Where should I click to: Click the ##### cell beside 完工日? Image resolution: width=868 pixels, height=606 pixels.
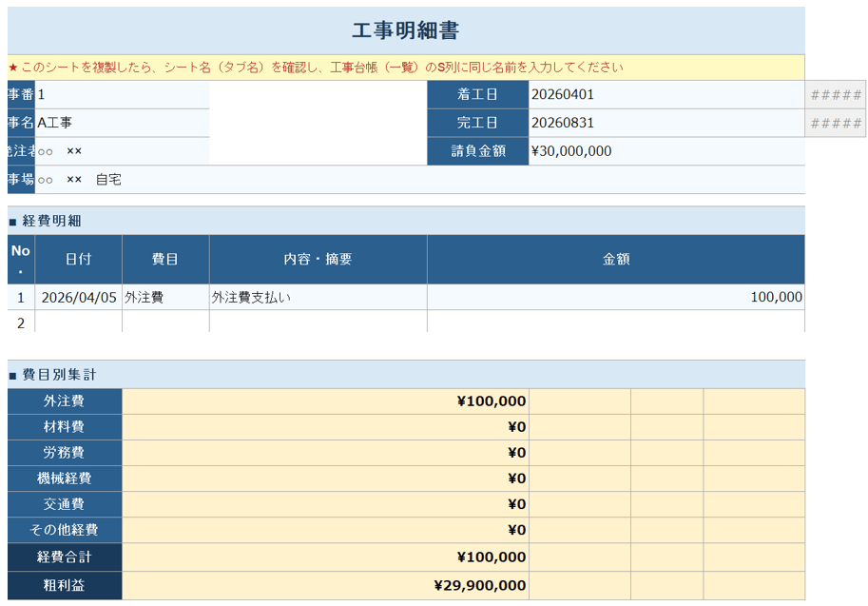[x=836, y=123]
